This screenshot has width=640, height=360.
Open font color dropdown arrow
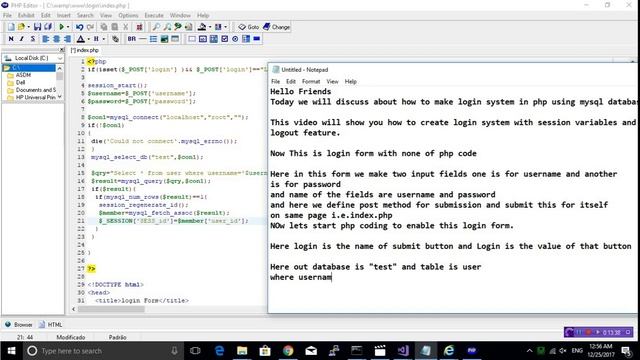[x=88, y=39]
